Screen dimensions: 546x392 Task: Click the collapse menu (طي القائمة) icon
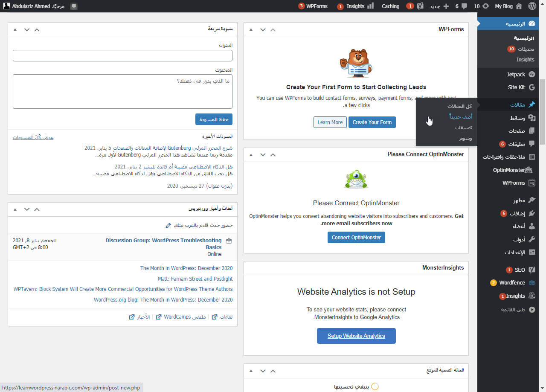click(531, 310)
